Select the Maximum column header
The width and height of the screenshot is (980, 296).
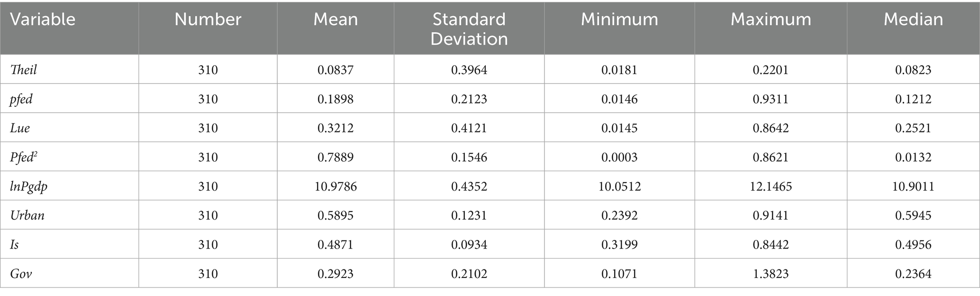coord(771,19)
